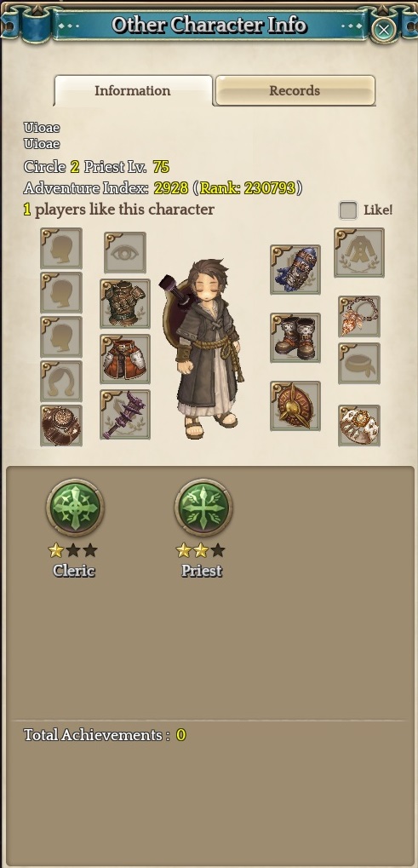The height and width of the screenshot is (868, 418).
Task: Click the empty hair wig slot
Action: 61,381
